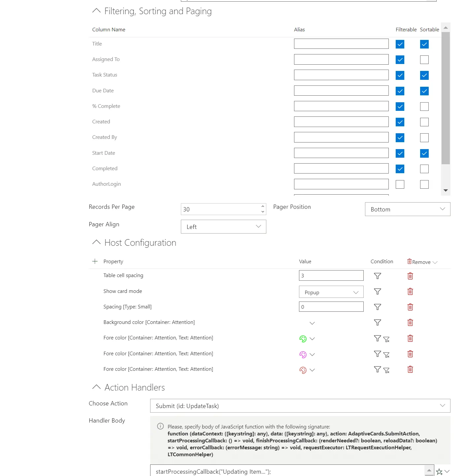Delete the last Fore color property row
Image resolution: width=466 pixels, height=476 pixels.
[410, 369]
